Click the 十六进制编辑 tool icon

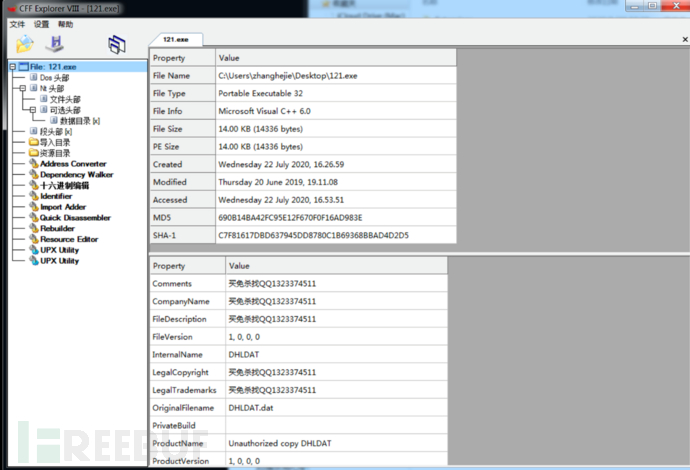34,185
